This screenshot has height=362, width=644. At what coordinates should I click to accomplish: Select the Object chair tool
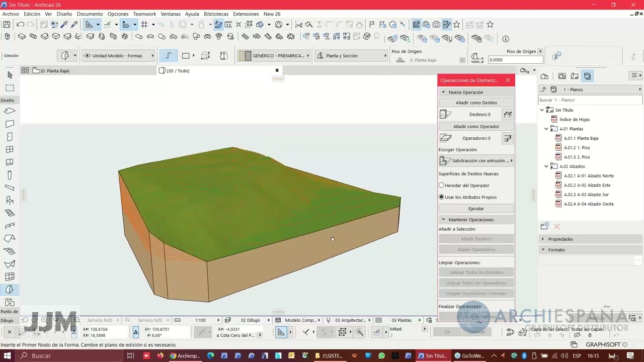pyautogui.click(x=10, y=201)
